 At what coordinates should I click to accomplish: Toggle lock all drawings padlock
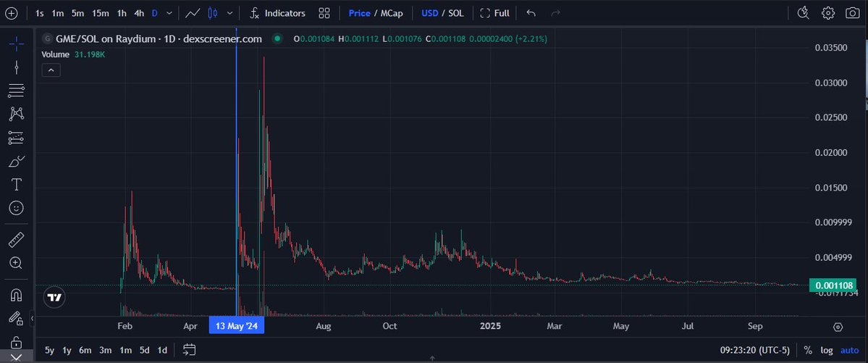tap(16, 341)
